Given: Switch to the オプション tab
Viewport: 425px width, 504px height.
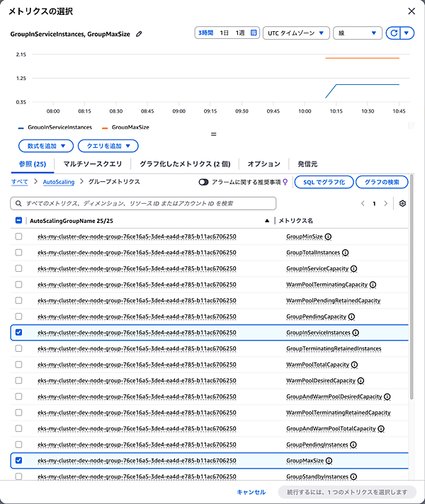Looking at the screenshot, I should click(x=263, y=164).
